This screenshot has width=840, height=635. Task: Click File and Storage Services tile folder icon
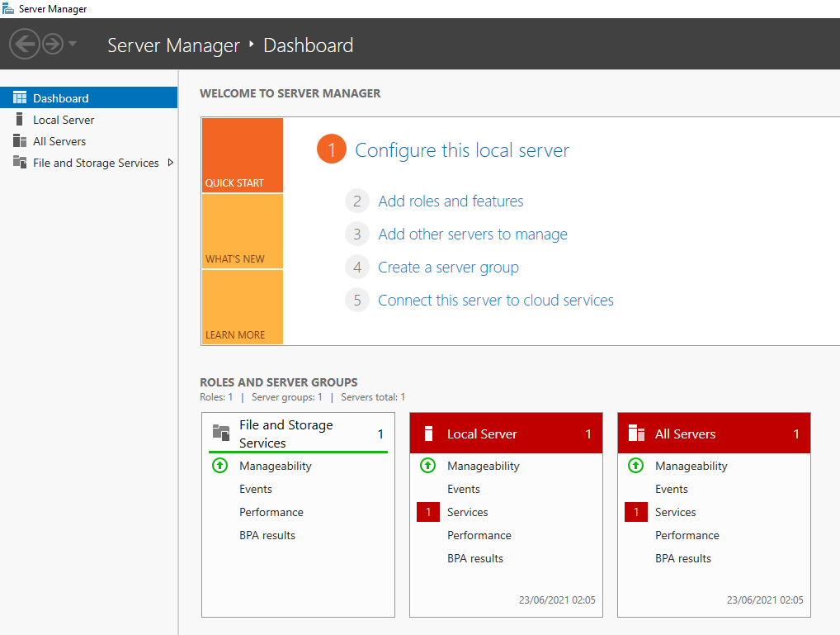point(221,433)
